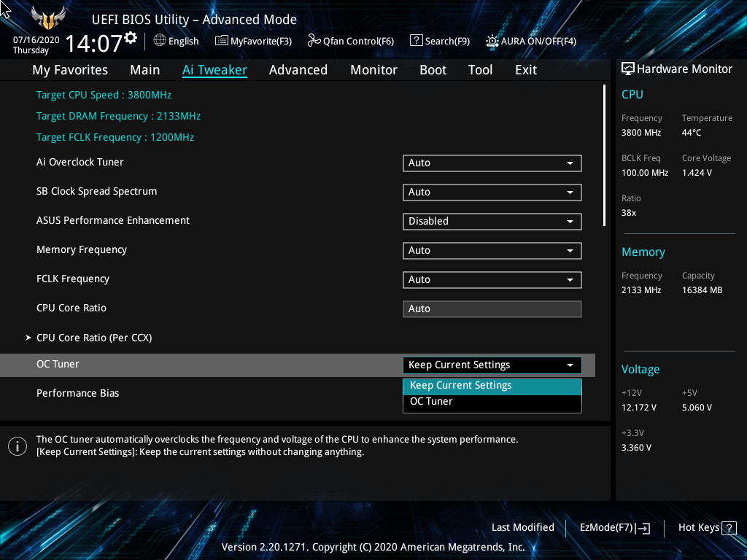This screenshot has height=560, width=747.
Task: Click Target FCLK Frequency : 1200MHz text
Action: tap(115, 137)
